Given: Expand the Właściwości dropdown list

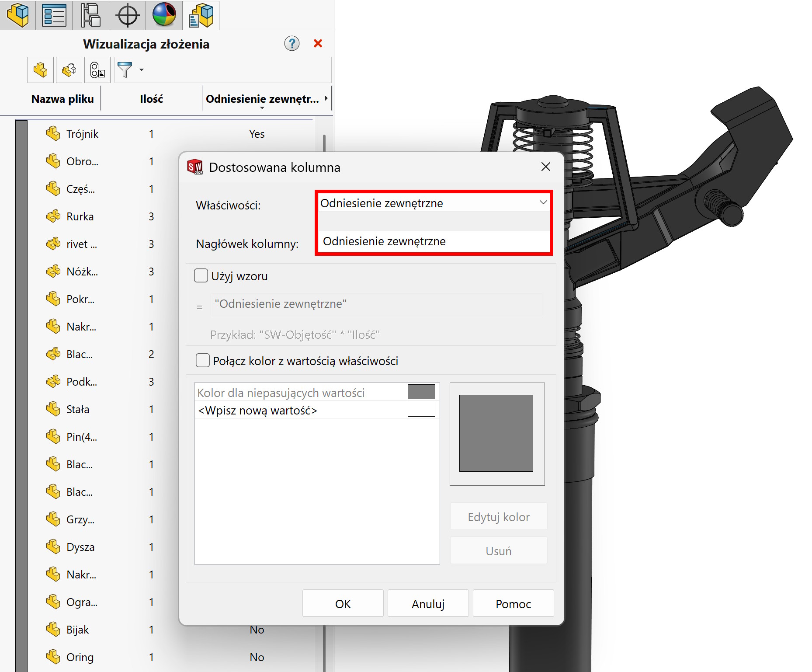Looking at the screenshot, I should tap(543, 202).
